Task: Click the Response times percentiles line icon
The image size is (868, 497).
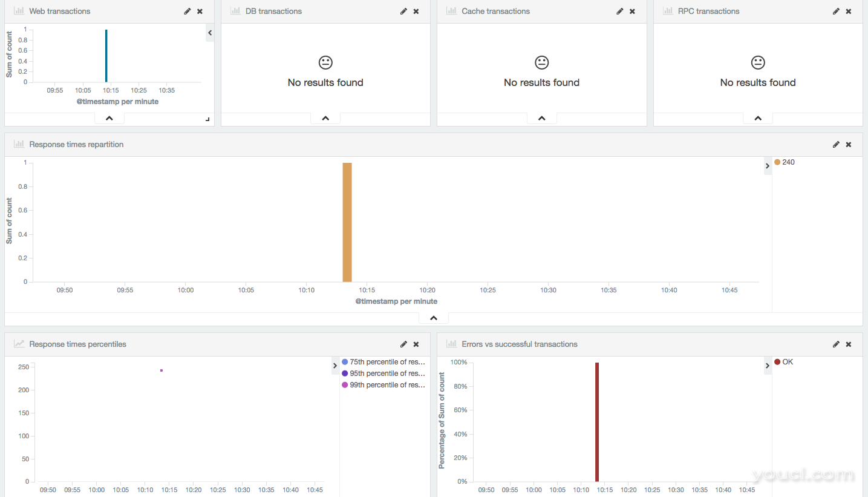Action: [x=19, y=344]
